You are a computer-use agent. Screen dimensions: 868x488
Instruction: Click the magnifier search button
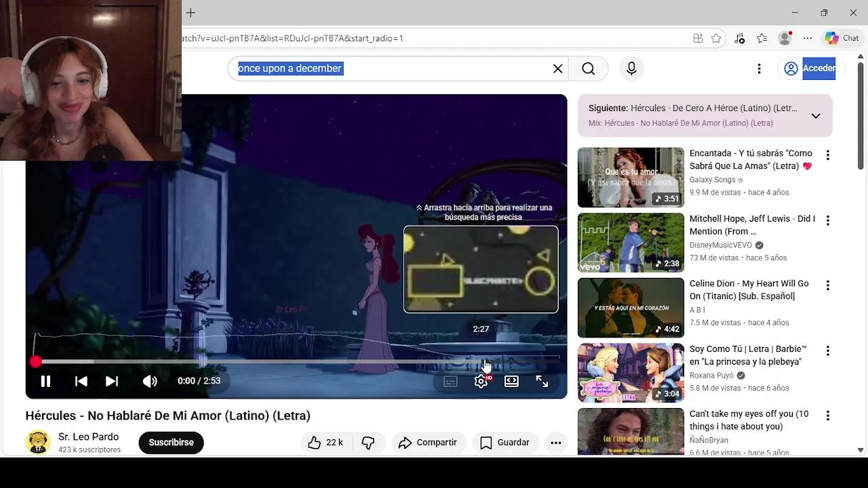pos(588,68)
